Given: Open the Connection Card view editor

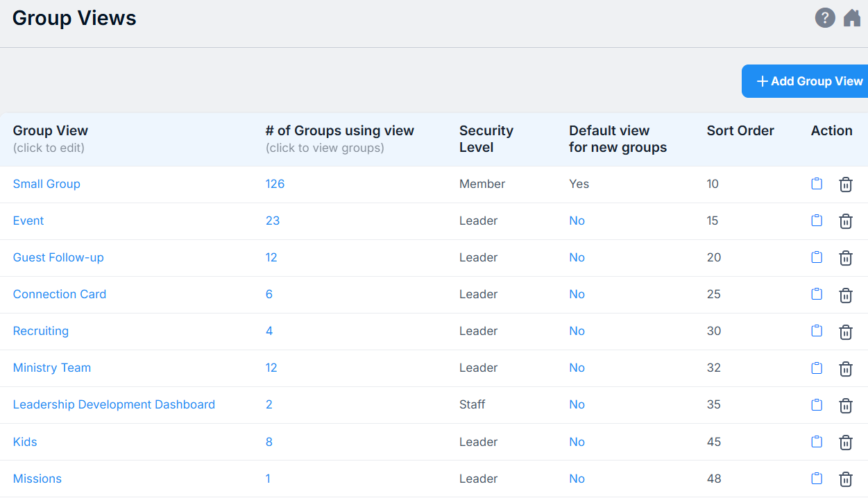Looking at the screenshot, I should click(x=59, y=294).
